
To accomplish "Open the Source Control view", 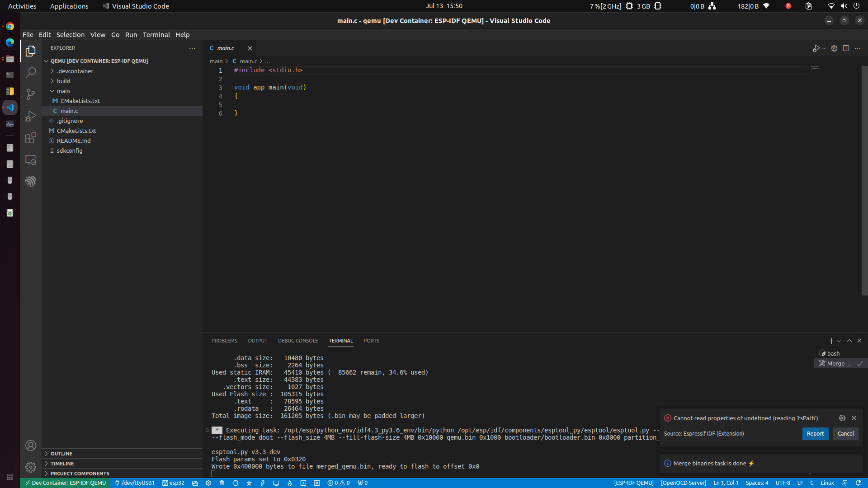I will pyautogui.click(x=30, y=94).
